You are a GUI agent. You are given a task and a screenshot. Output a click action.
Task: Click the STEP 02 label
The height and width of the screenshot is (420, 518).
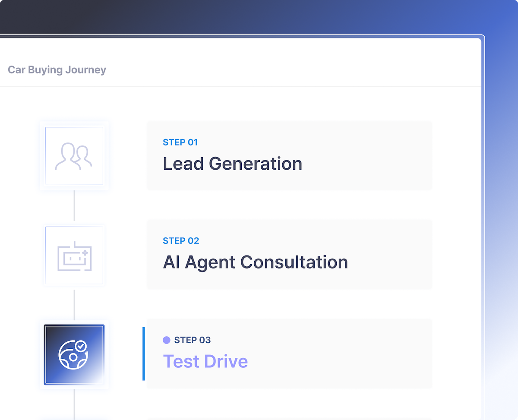(x=181, y=241)
